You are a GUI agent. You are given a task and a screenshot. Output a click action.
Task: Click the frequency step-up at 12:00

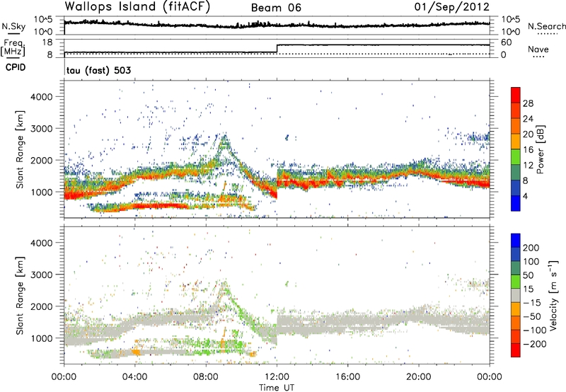pos(277,49)
